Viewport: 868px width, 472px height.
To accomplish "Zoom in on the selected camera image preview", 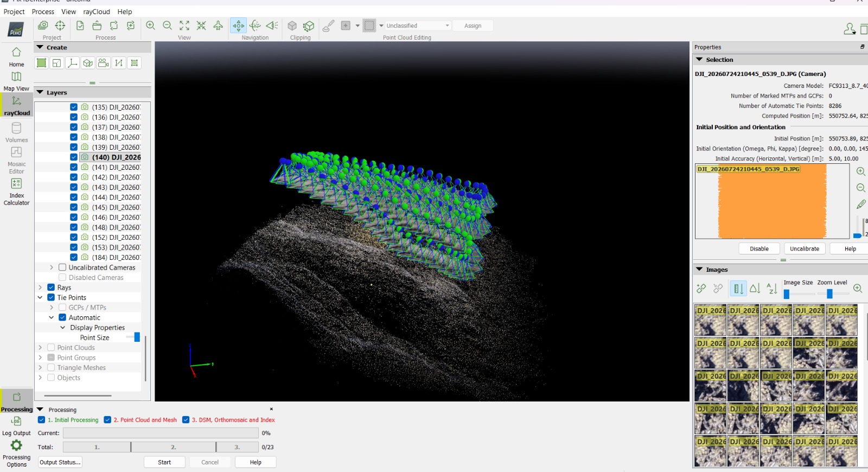I will (x=861, y=171).
